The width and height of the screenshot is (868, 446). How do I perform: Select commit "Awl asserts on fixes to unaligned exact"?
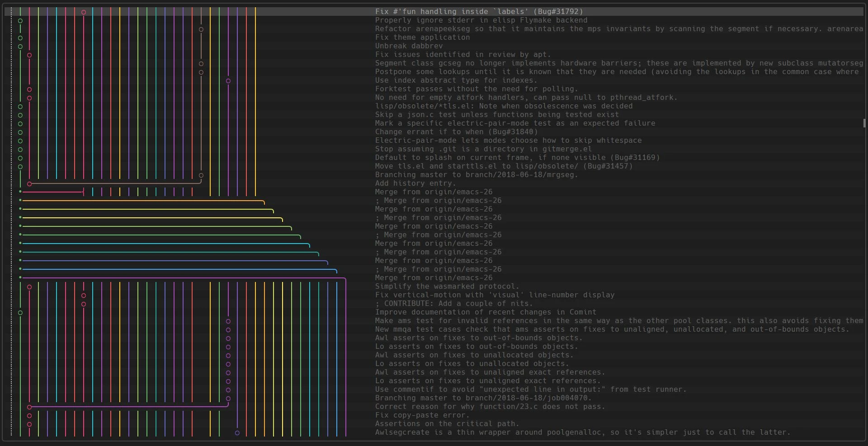(x=490, y=372)
